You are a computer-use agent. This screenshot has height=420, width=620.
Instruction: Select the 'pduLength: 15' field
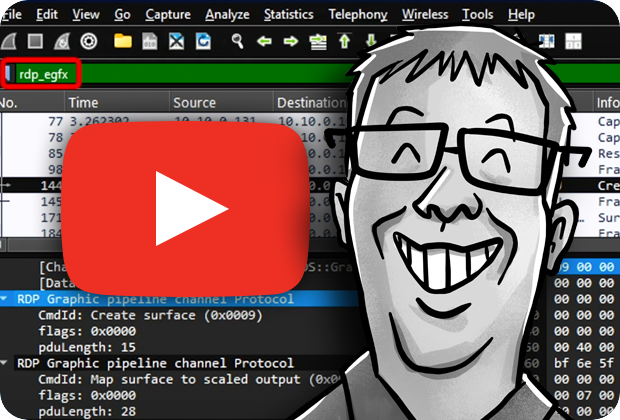click(87, 347)
